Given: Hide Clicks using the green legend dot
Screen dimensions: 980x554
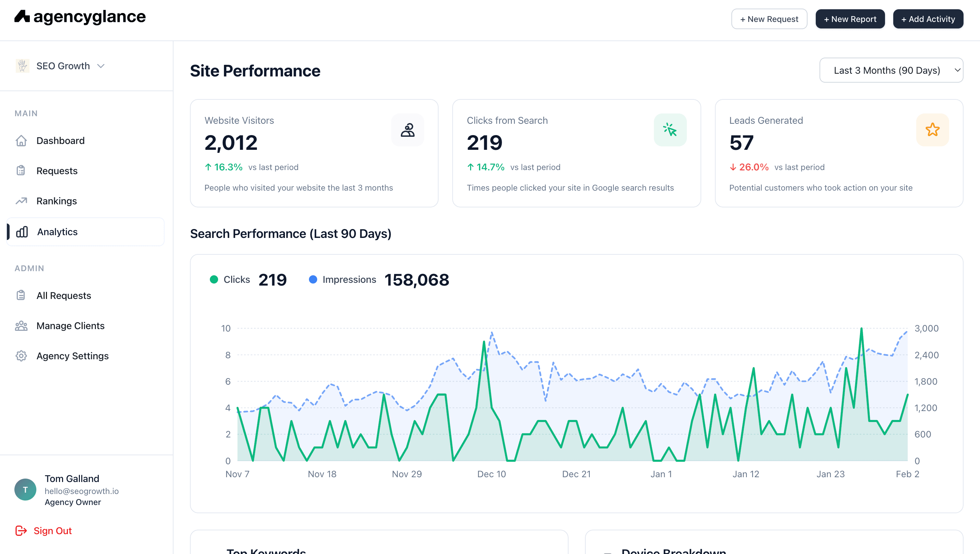Looking at the screenshot, I should point(214,279).
